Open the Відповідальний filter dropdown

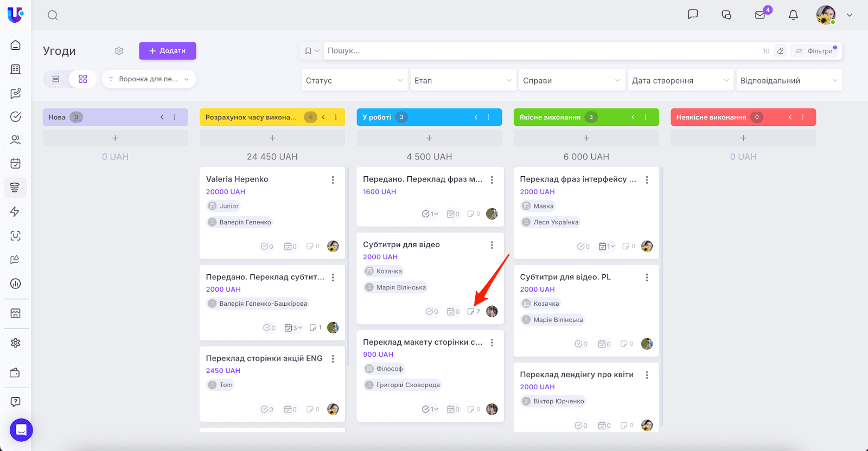click(788, 80)
